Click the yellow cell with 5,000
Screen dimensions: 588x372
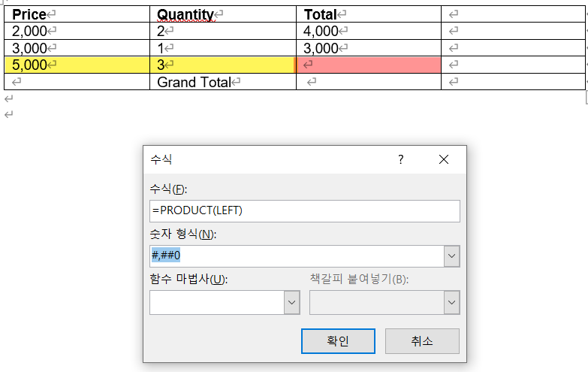[x=77, y=65]
